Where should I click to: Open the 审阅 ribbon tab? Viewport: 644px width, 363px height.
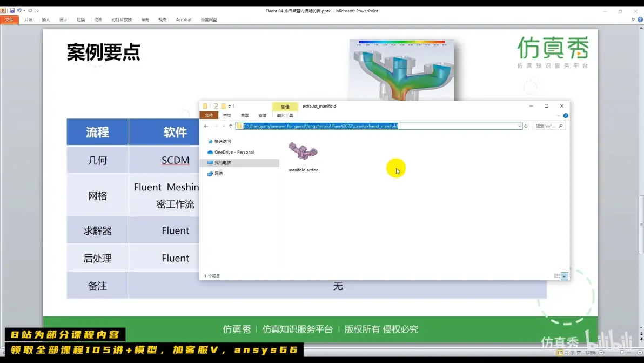click(x=145, y=19)
